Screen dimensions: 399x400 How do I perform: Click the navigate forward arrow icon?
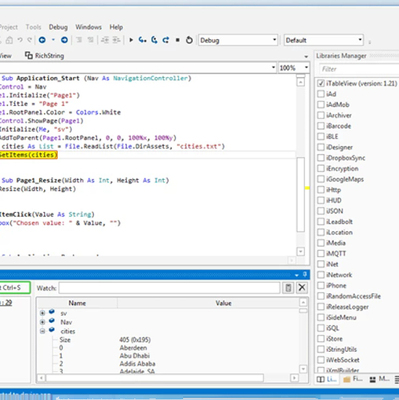(64, 40)
